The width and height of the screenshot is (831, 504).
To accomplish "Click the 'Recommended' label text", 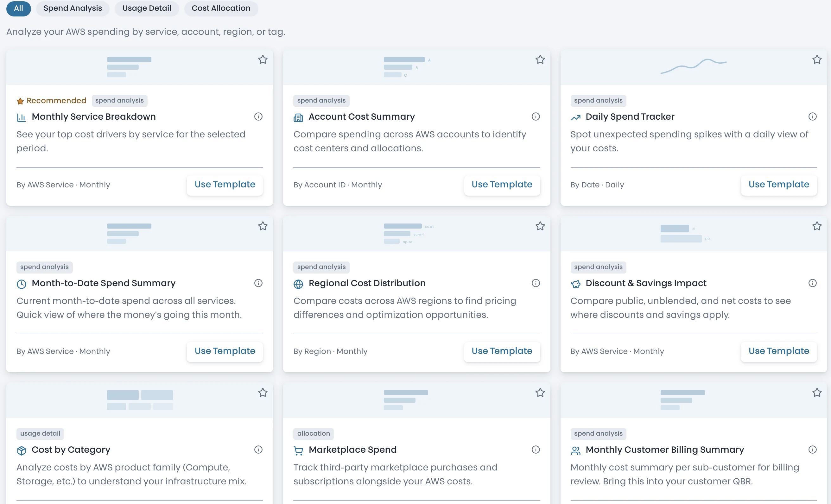I will (56, 100).
